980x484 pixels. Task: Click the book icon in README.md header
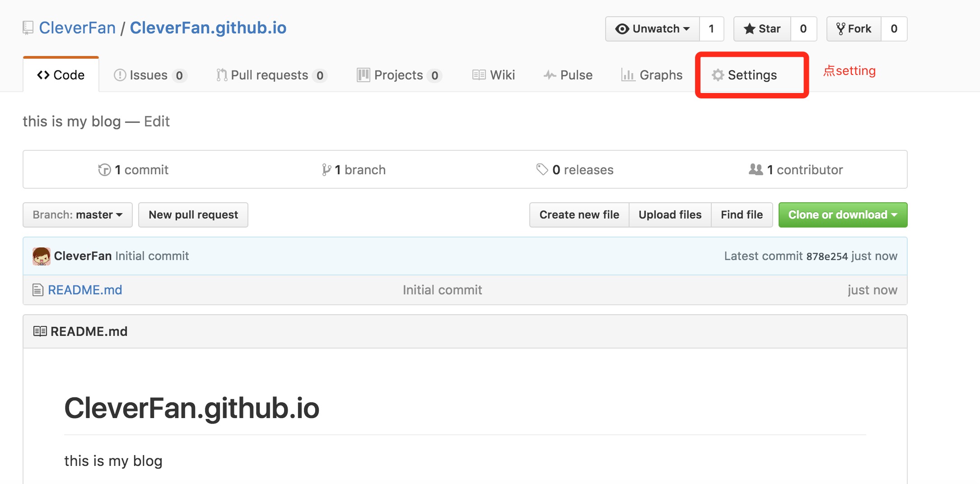point(40,331)
